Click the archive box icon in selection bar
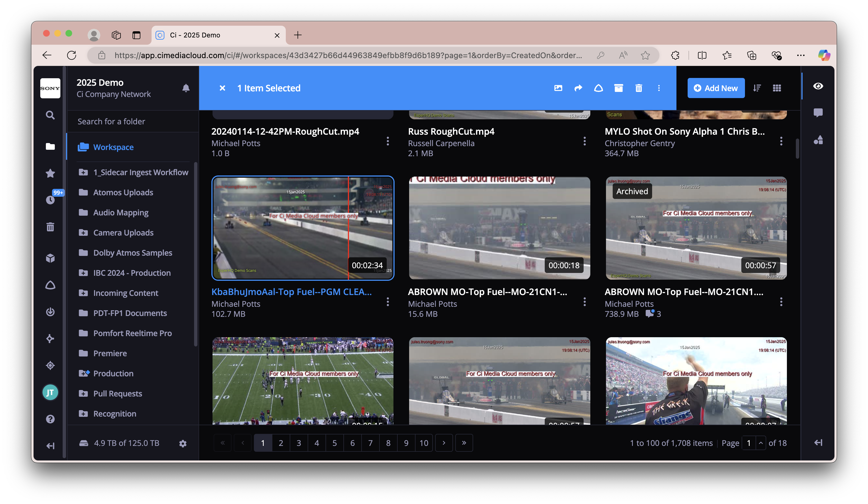 (619, 88)
